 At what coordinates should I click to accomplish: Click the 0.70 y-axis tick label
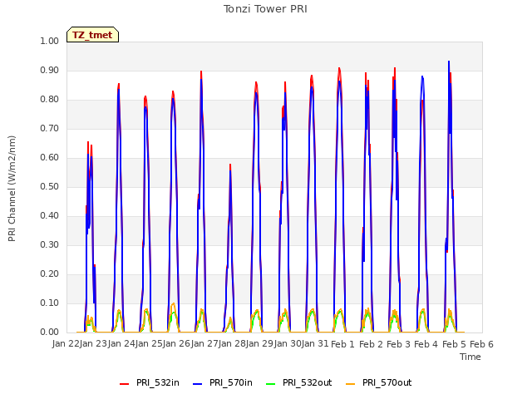coord(49,129)
